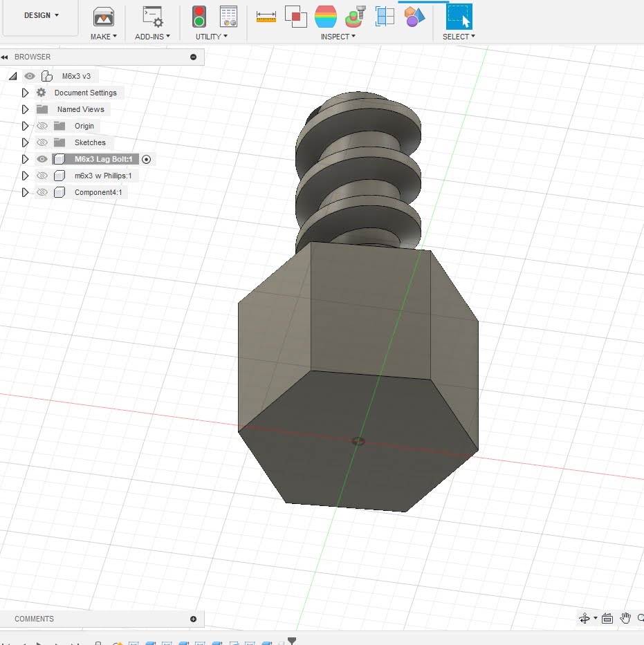Expand the Origin folder node
The image size is (644, 645).
[25, 126]
